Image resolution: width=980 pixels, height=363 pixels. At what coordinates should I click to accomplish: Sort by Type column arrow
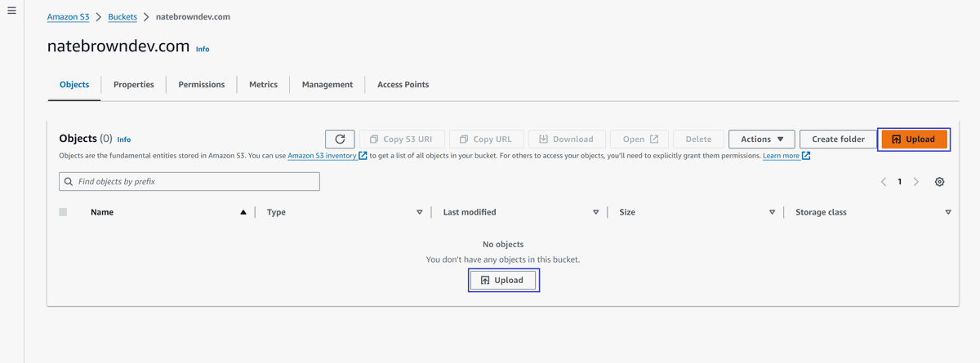pos(420,212)
